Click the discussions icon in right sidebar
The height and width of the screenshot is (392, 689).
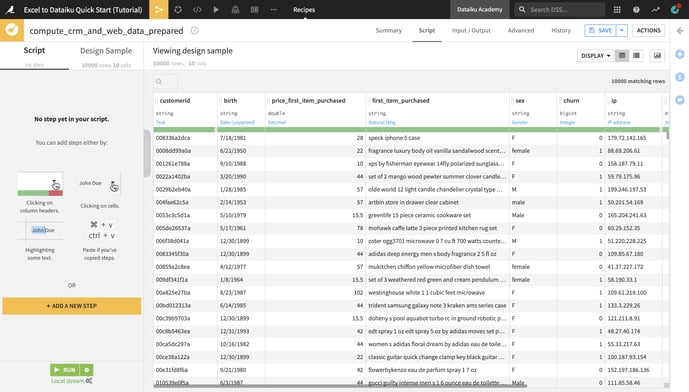[x=680, y=100]
